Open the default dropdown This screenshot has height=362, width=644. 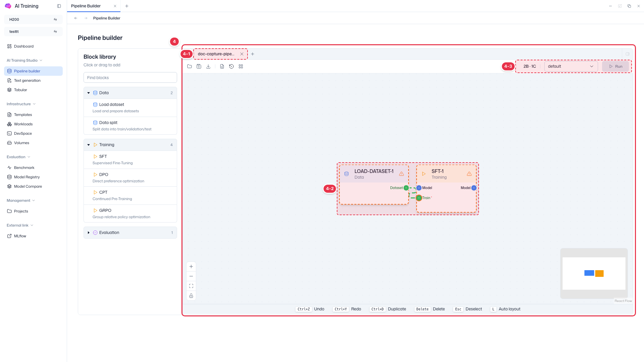pos(571,66)
